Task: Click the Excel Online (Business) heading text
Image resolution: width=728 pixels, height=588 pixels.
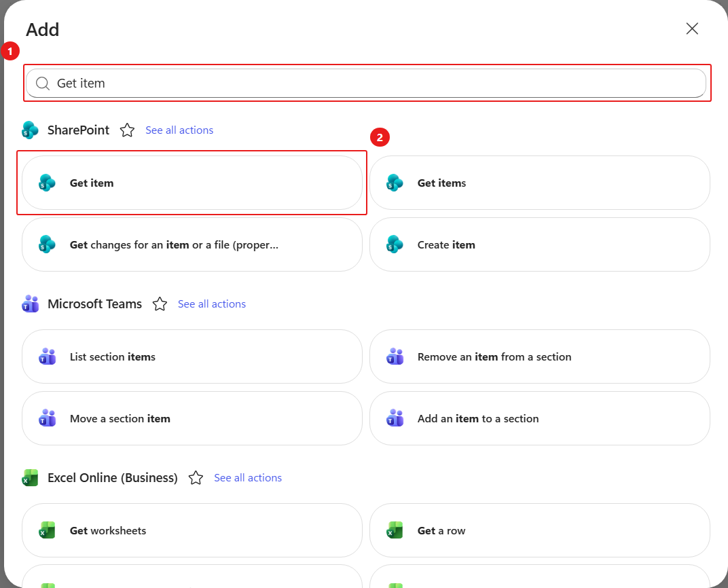Action: coord(112,477)
